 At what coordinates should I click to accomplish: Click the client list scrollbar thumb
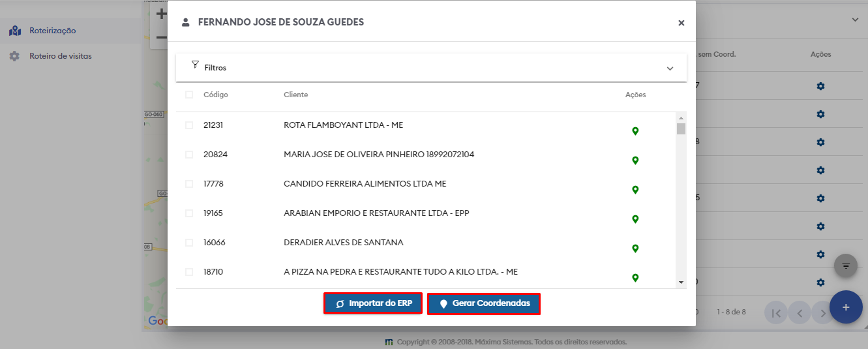681,129
